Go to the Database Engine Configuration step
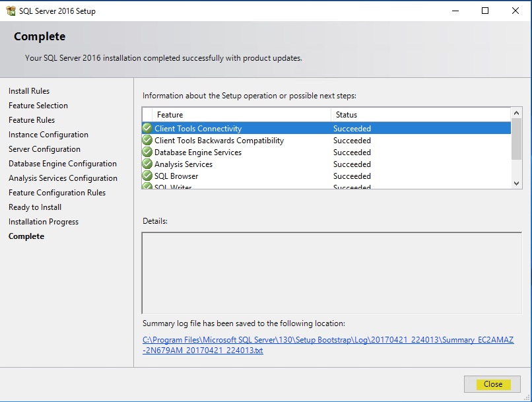 (x=63, y=164)
